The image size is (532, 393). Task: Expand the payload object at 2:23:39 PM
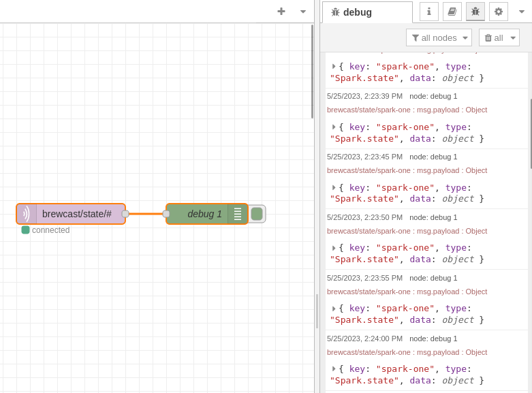(334, 127)
